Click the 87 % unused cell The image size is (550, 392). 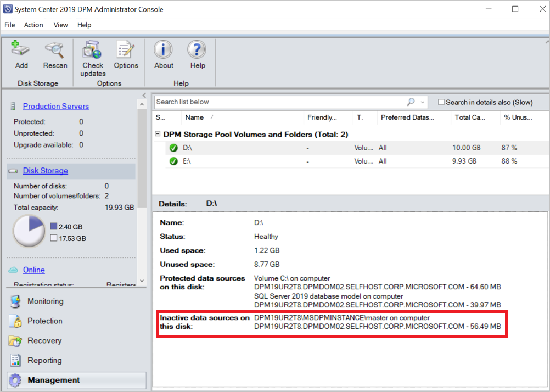[509, 148]
